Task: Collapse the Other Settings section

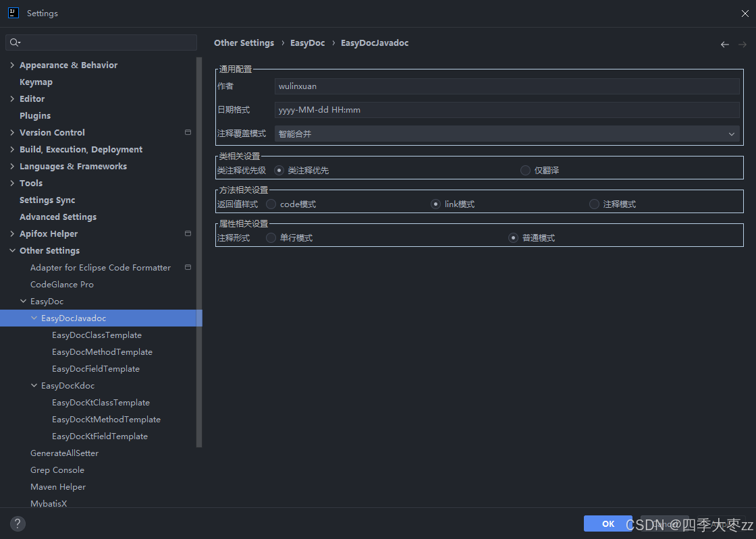Action: tap(12, 250)
